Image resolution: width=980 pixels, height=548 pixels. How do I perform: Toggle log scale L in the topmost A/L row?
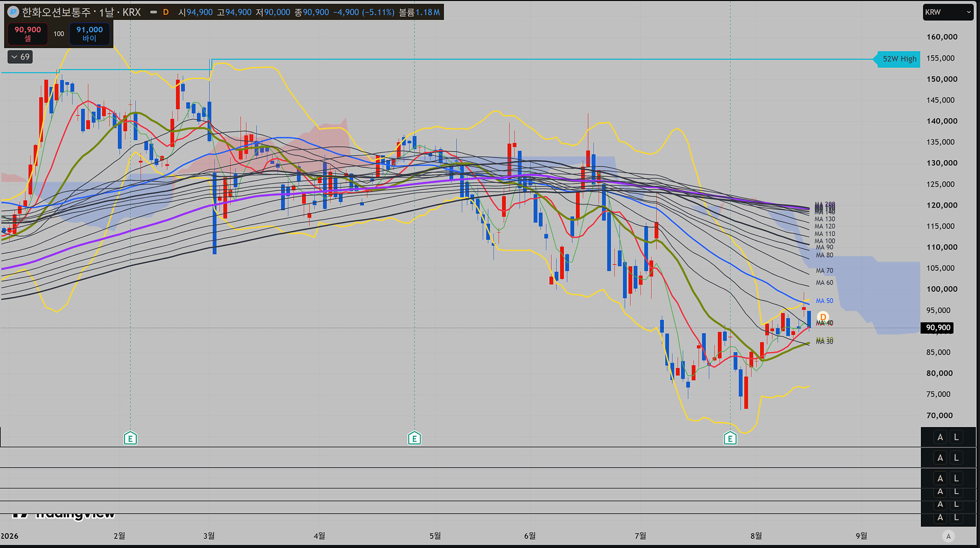pyautogui.click(x=957, y=437)
